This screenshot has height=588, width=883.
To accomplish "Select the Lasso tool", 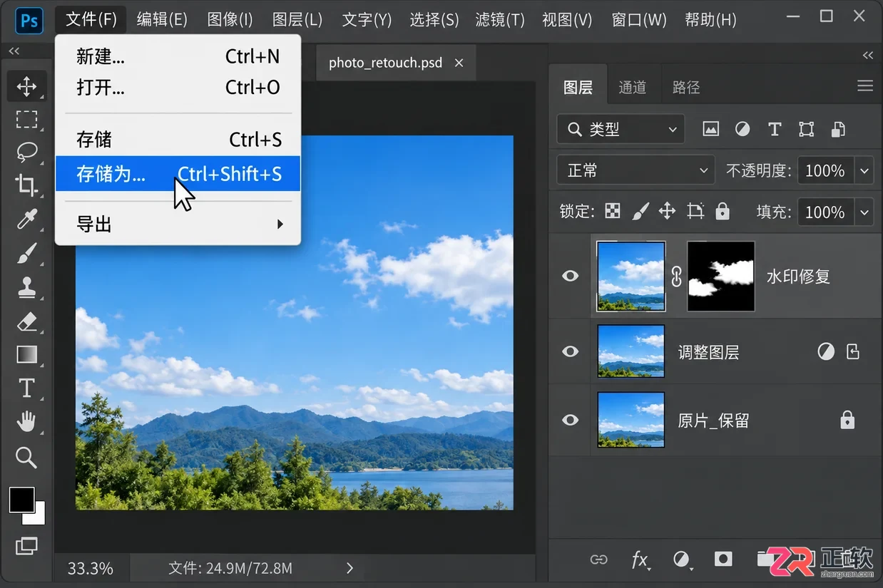I will click(x=26, y=152).
